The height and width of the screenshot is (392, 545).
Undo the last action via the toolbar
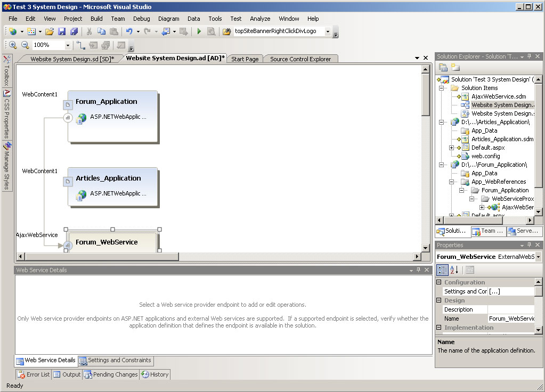pos(129,31)
